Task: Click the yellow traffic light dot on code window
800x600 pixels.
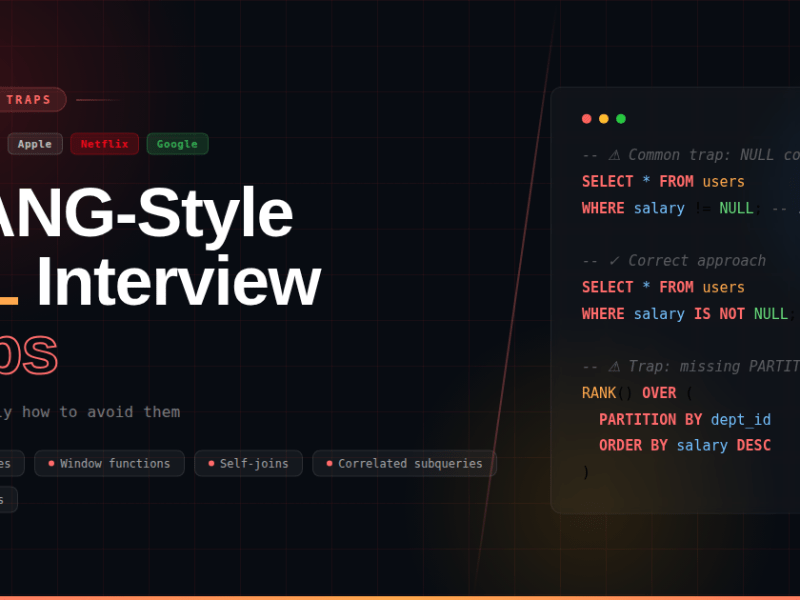Action: pyautogui.click(x=603, y=118)
